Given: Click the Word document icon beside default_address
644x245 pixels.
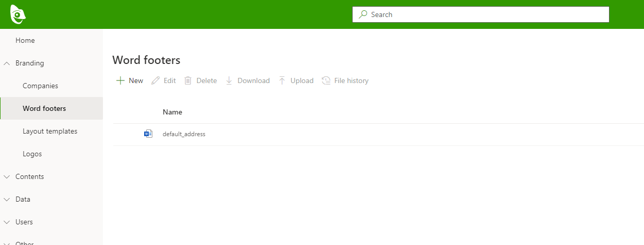Looking at the screenshot, I should pyautogui.click(x=148, y=134).
